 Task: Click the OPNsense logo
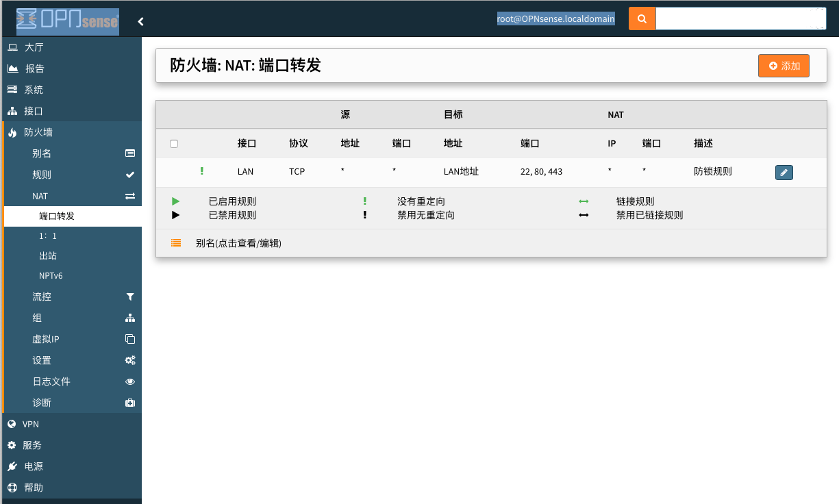[67, 21]
